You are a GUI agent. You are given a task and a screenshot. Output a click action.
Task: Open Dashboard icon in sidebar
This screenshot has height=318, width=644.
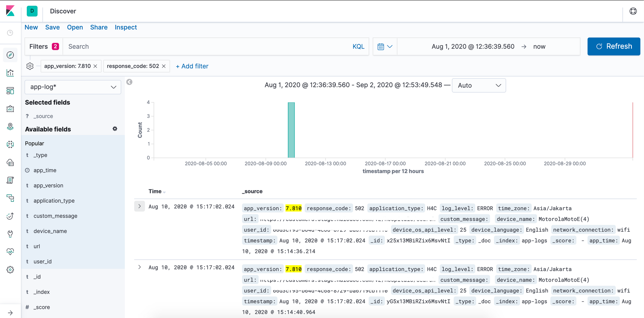tap(10, 91)
